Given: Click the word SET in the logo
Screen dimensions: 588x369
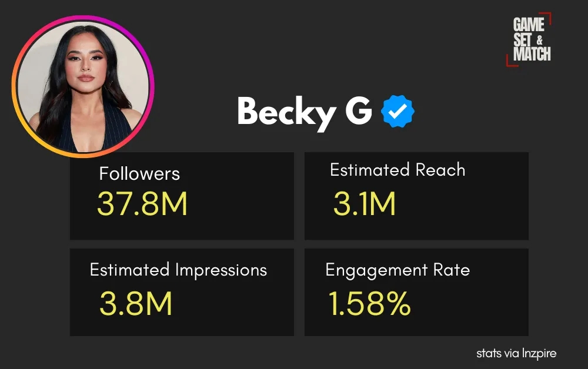Looking at the screenshot, I should pos(522,40).
